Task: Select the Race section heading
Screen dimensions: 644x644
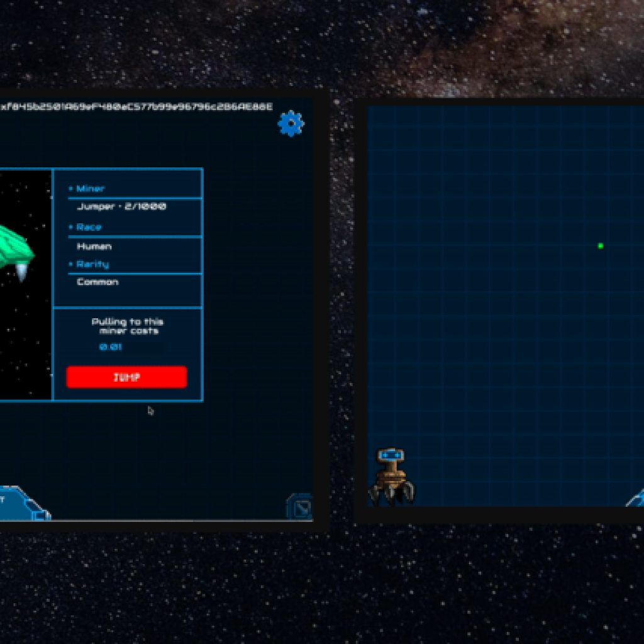Action: (x=88, y=227)
